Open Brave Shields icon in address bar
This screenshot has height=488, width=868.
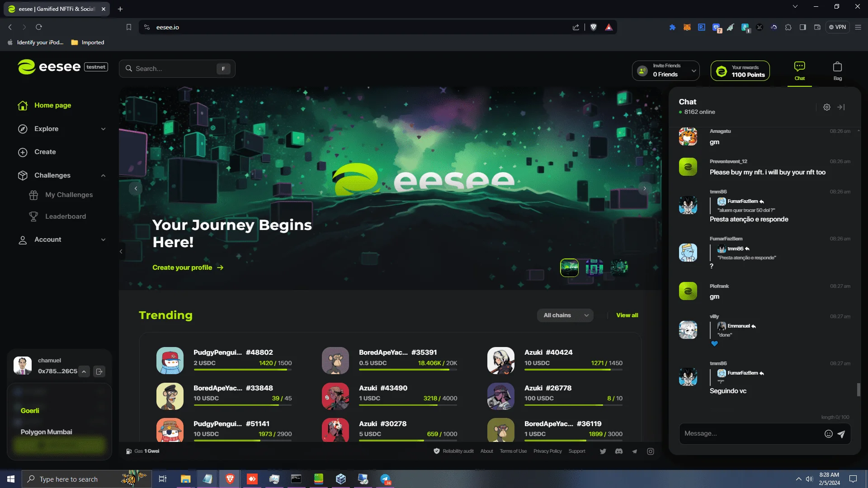coord(594,27)
